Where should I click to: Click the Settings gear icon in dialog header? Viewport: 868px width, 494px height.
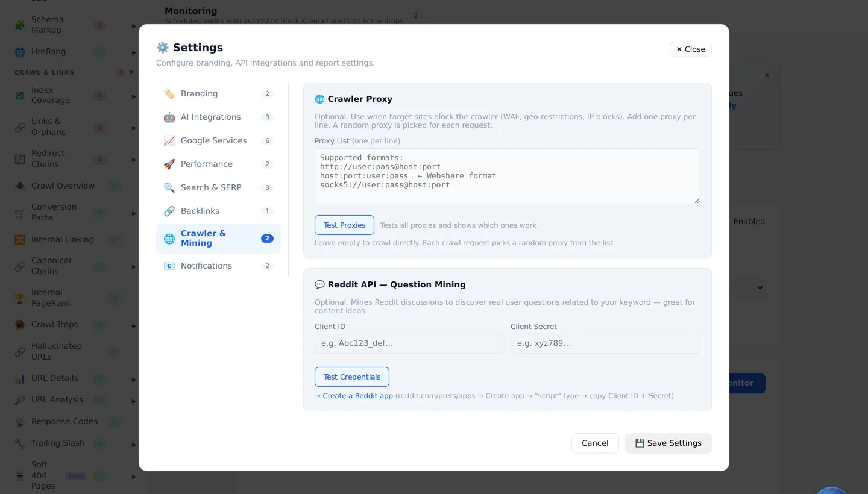(x=162, y=48)
